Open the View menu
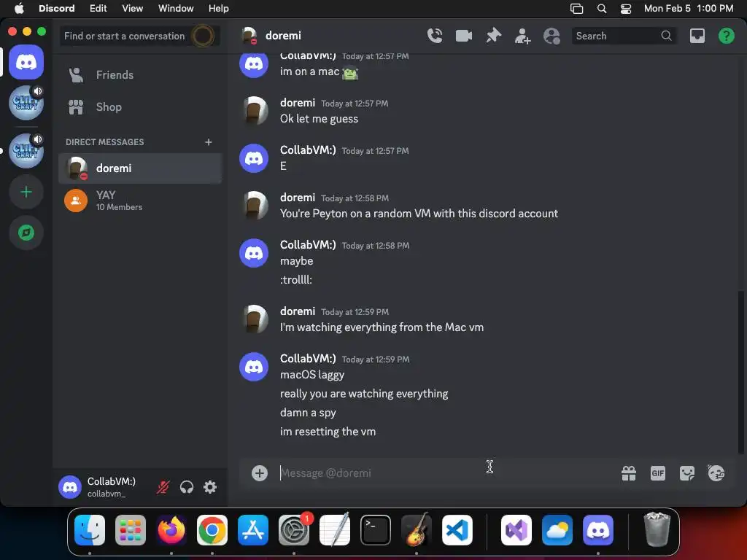 coord(133,9)
